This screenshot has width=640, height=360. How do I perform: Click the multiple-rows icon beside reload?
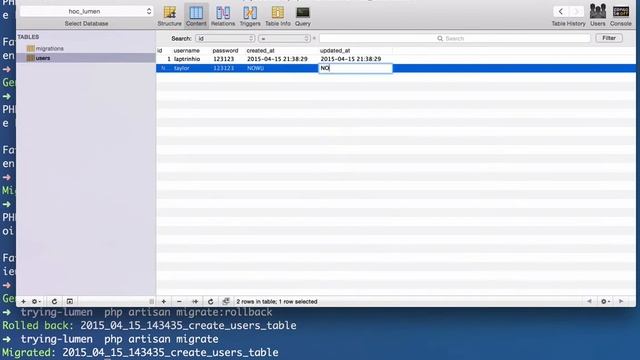226,302
